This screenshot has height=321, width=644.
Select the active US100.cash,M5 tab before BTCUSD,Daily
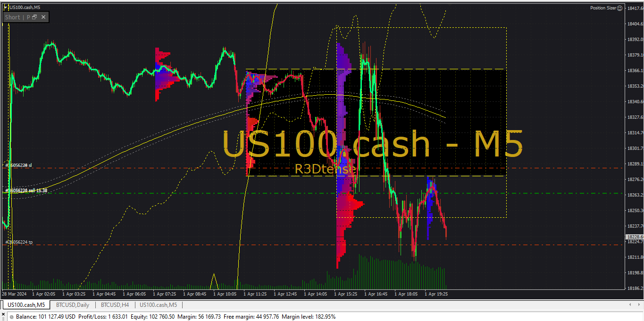pyautogui.click(x=26, y=305)
